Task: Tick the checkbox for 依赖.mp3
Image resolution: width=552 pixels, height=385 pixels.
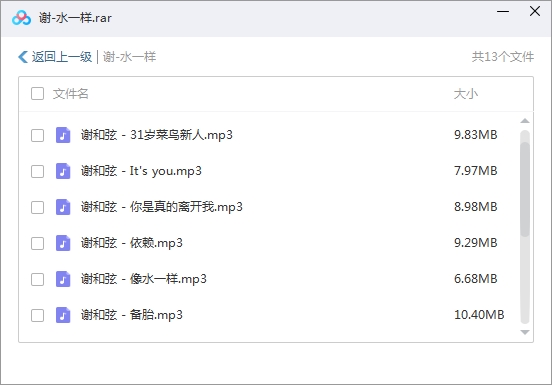Action: coord(37,244)
